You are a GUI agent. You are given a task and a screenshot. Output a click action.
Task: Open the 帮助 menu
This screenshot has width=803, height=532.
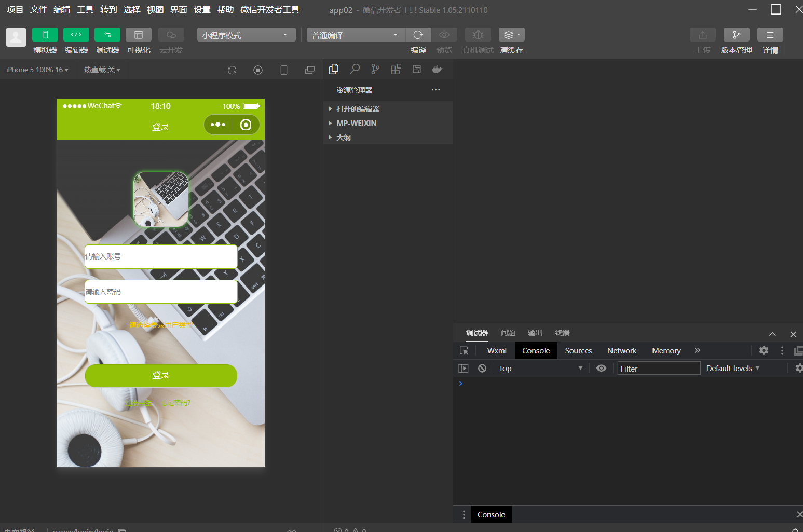(225, 10)
